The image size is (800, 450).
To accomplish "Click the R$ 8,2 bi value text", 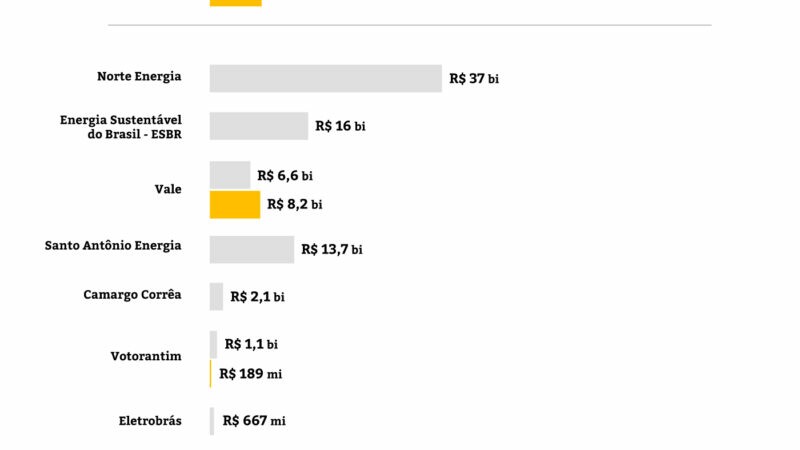I will pyautogui.click(x=295, y=204).
